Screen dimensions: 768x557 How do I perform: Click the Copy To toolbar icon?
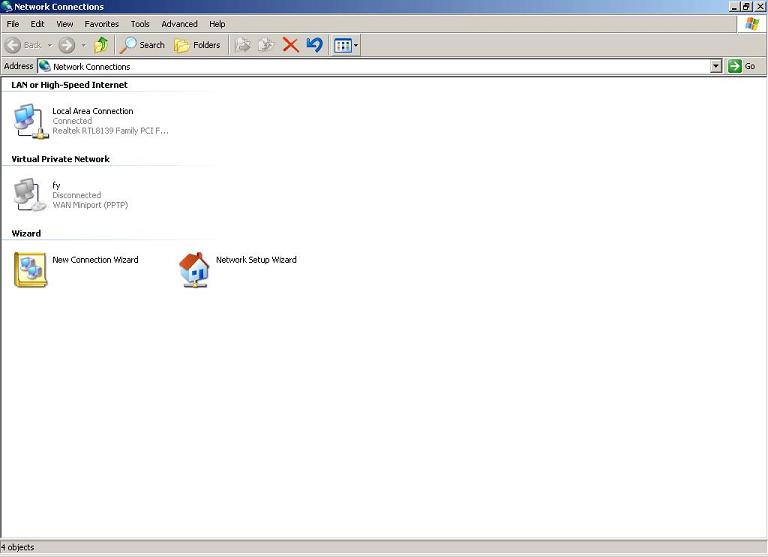click(x=266, y=45)
